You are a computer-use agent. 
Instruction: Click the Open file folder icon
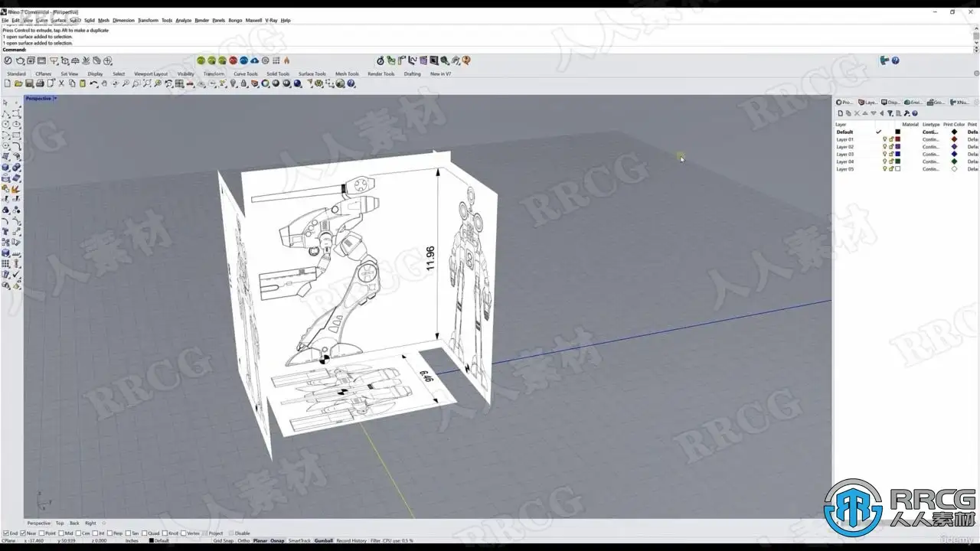pos(18,83)
